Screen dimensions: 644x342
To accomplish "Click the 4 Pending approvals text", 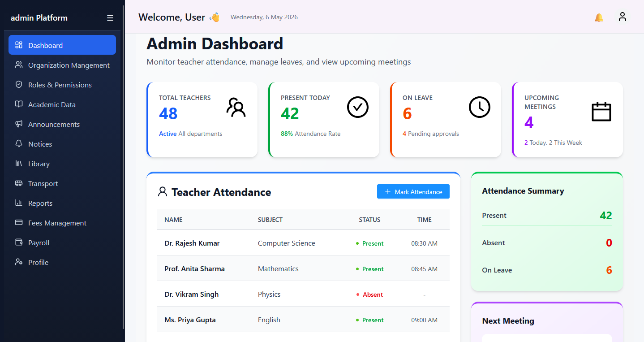I will point(431,134).
